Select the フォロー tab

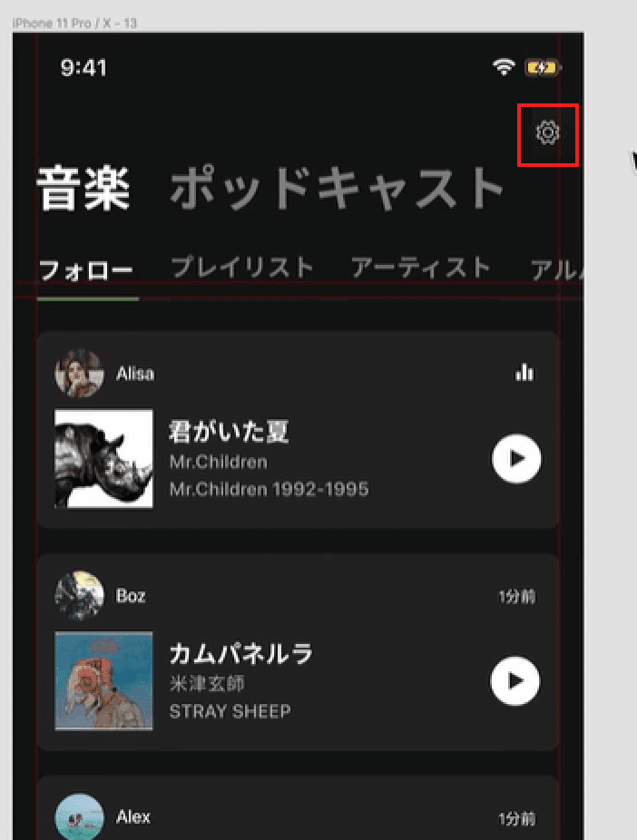coord(86,269)
